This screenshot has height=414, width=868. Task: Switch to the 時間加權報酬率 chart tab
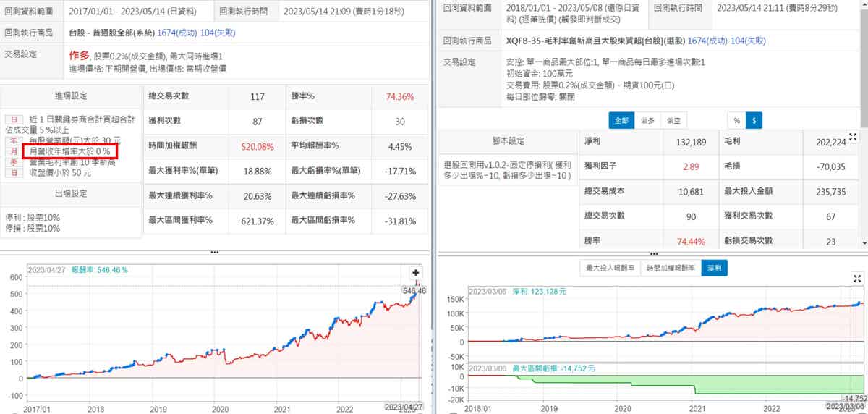click(671, 268)
